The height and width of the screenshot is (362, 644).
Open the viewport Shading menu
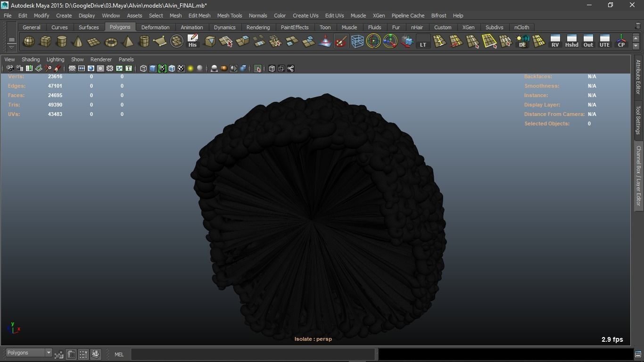point(31,59)
